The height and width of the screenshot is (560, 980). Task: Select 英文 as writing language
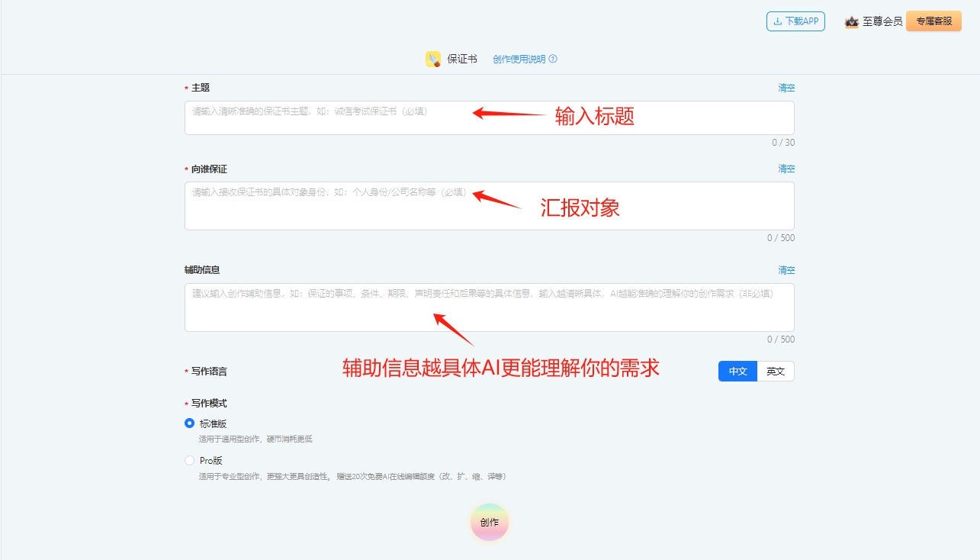click(776, 371)
